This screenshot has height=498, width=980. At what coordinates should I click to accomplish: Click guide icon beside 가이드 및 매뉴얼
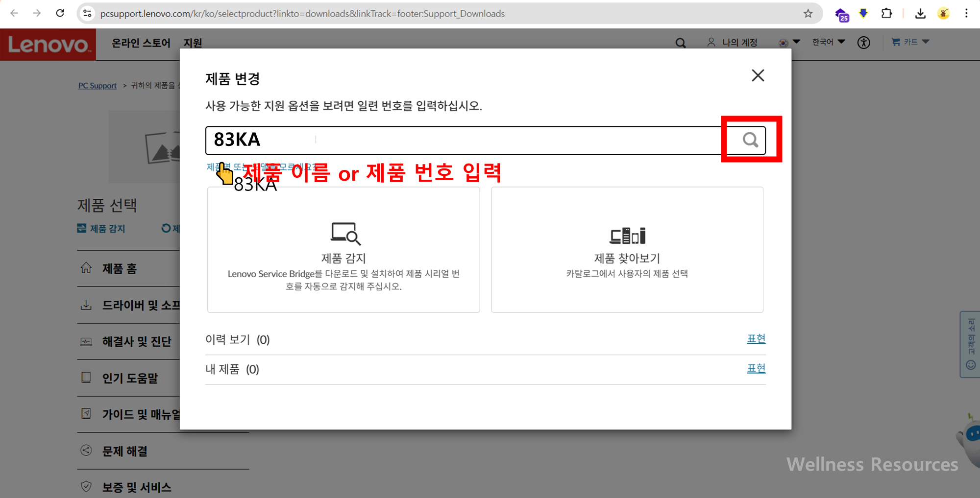pyautogui.click(x=86, y=414)
